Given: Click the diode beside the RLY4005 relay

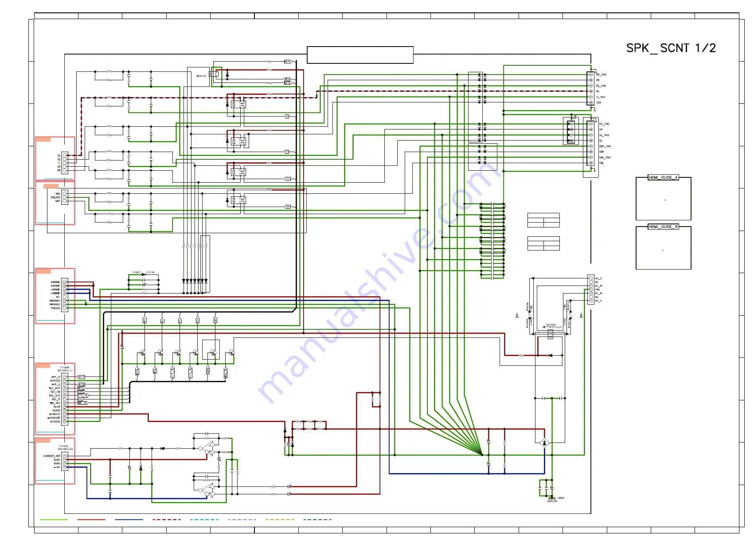Looking at the screenshot, I should click(x=550, y=355).
